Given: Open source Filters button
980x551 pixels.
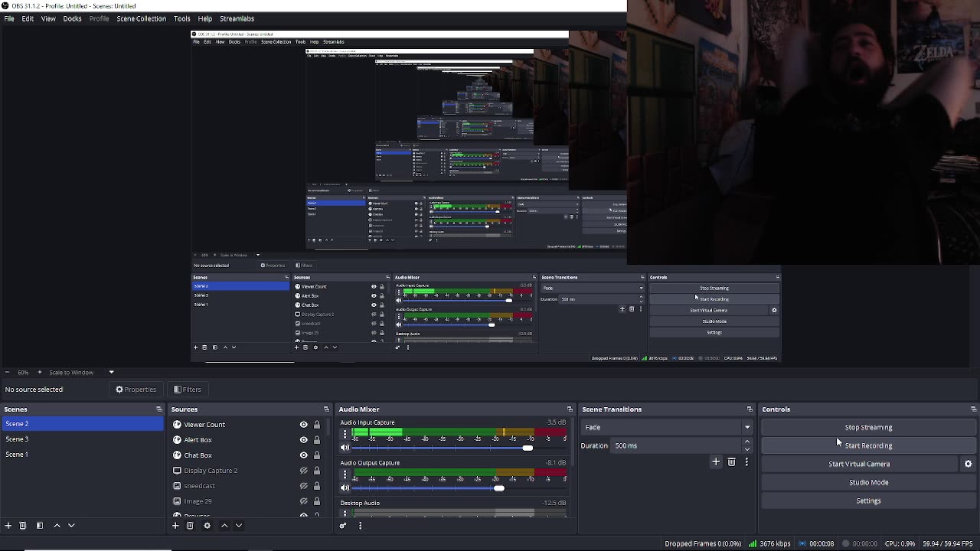Looking at the screenshot, I should pos(187,390).
